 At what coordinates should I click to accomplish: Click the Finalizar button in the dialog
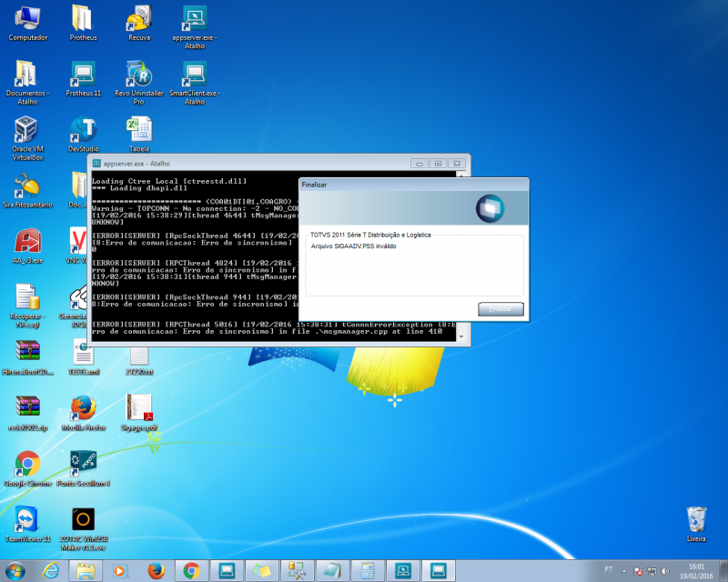coord(500,309)
